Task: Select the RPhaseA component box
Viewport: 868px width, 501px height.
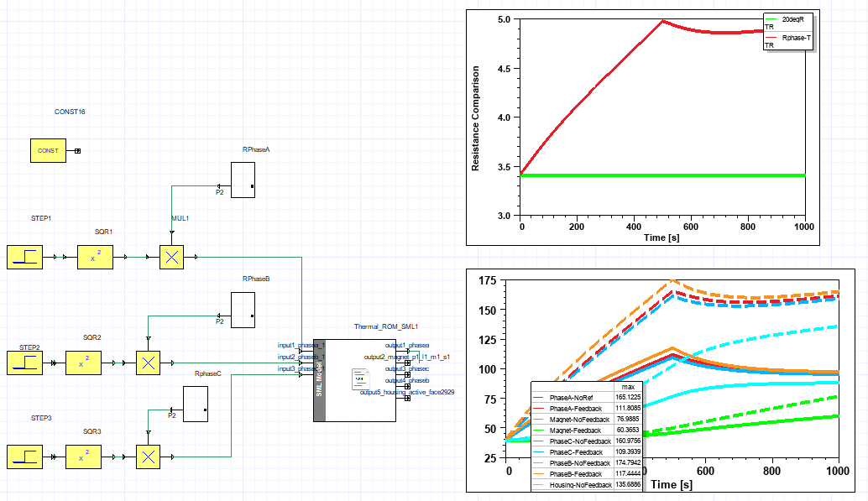Action: click(243, 180)
